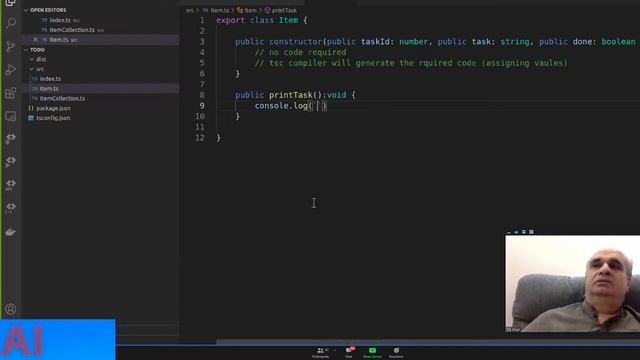640x360 pixels.
Task: Close Item.ts using the X in Open Editors
Action: 36,40
